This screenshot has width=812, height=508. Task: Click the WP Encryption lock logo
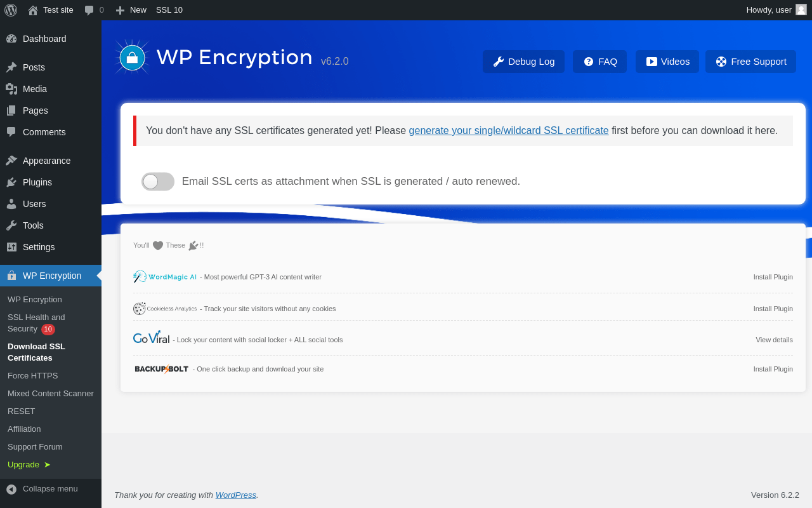coord(132,58)
